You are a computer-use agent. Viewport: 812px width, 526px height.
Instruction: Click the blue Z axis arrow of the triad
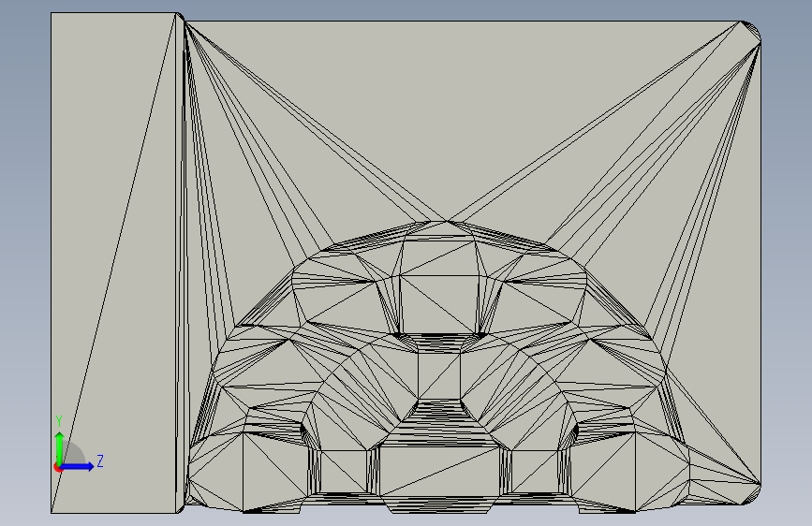tap(78, 466)
